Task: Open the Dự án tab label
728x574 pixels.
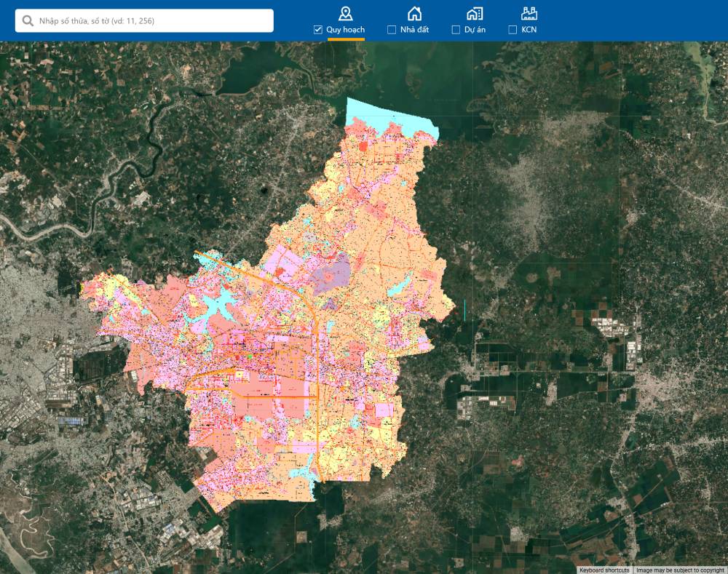Action: 475,30
